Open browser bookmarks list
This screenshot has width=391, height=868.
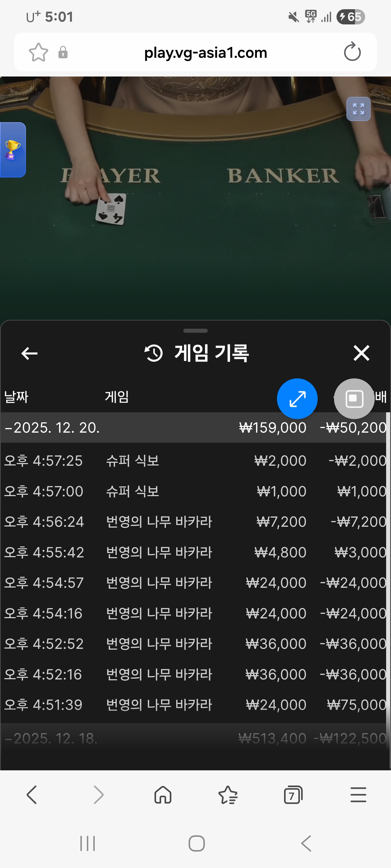coord(228,795)
